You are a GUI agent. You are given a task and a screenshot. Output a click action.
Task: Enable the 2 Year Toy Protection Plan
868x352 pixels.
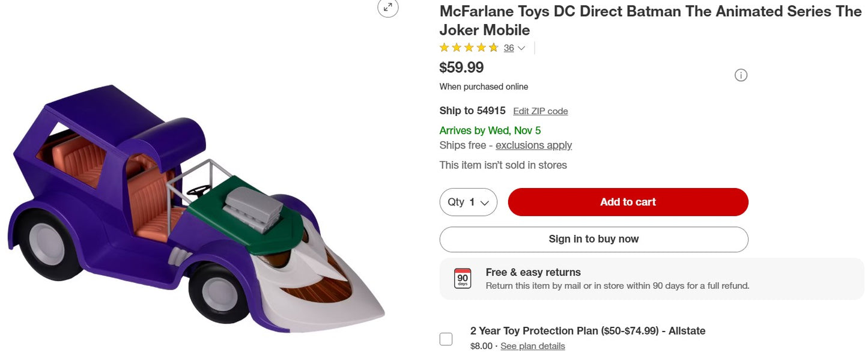point(446,339)
